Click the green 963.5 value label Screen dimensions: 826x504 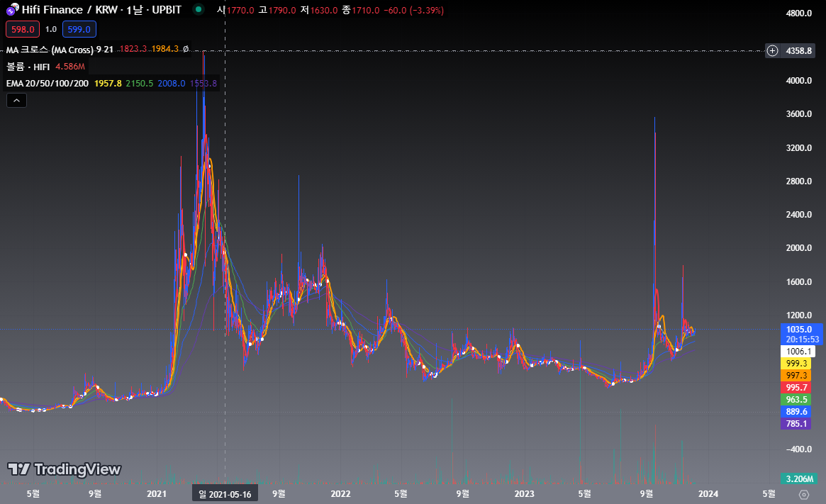coord(796,400)
